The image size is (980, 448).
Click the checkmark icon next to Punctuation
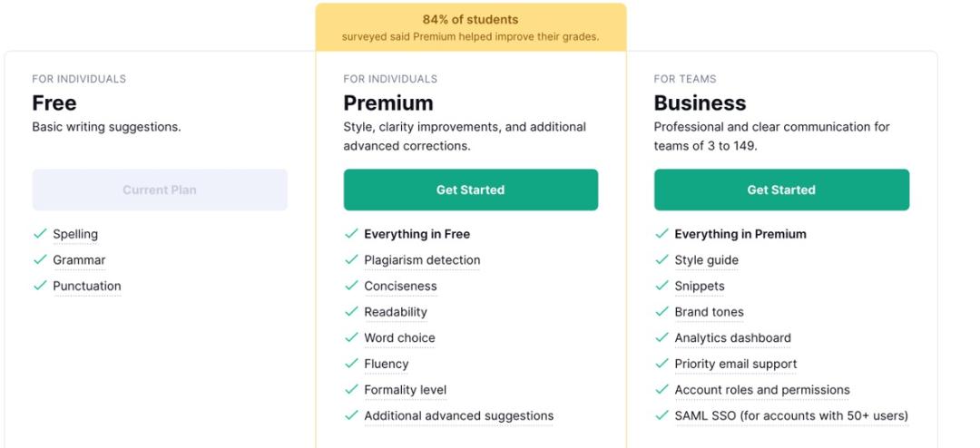[x=40, y=286]
